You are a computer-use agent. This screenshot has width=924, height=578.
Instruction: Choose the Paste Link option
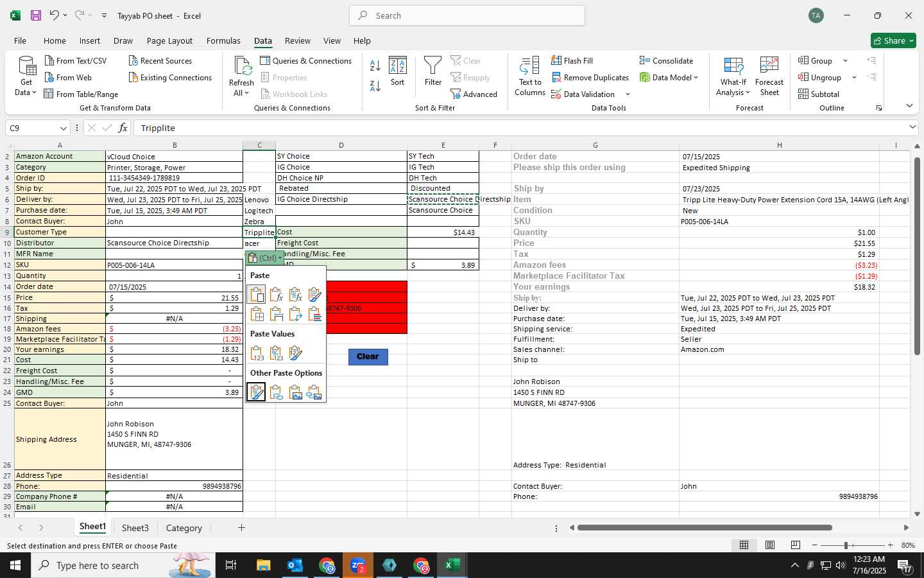click(276, 392)
